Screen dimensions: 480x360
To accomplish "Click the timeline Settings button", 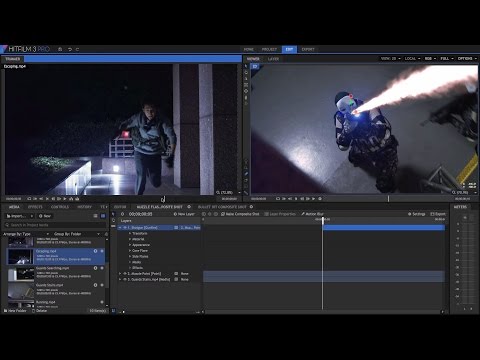I will [x=417, y=214].
